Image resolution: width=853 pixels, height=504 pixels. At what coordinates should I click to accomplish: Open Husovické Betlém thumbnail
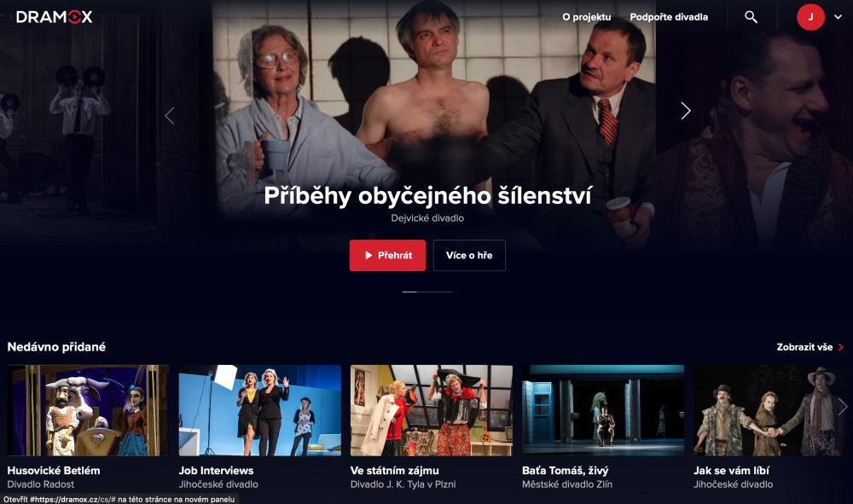point(88,410)
